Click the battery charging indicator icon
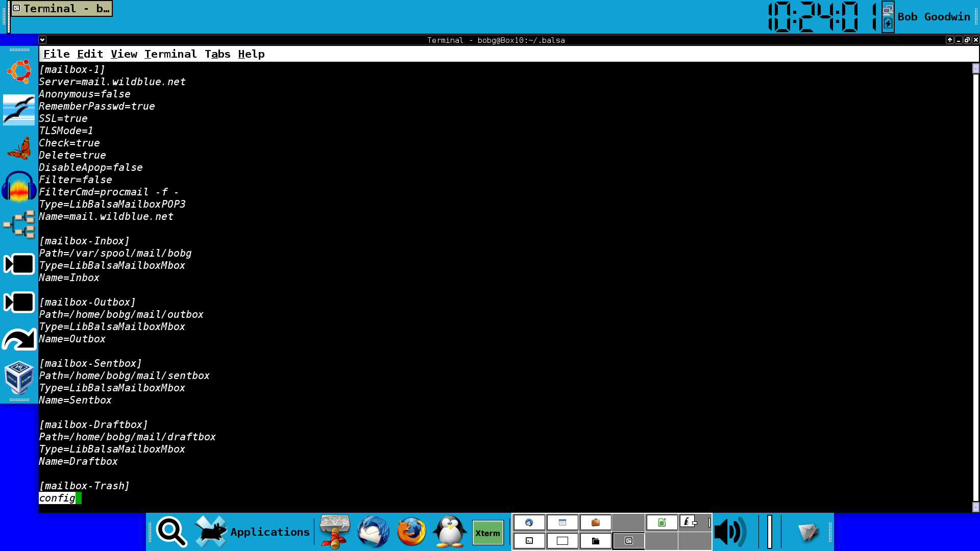 [888, 23]
